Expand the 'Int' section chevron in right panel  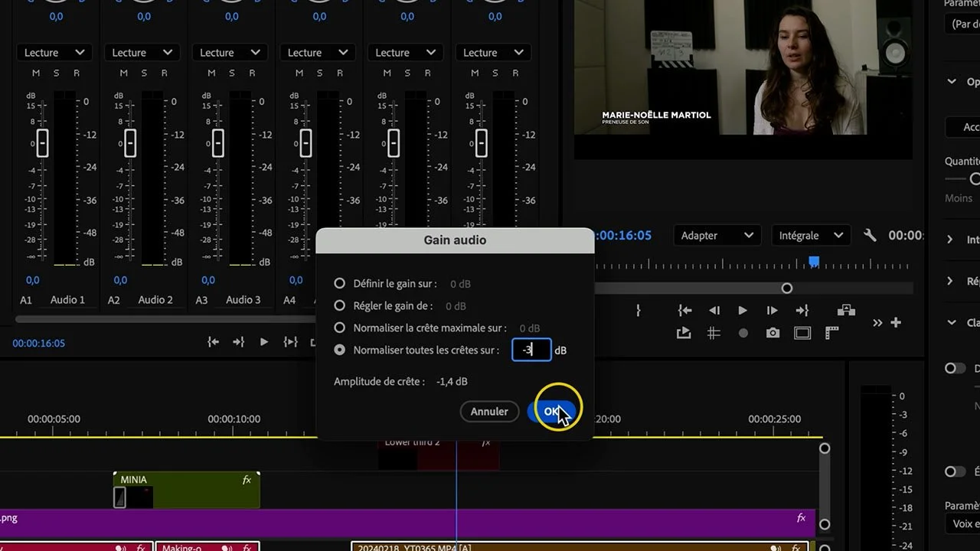pos(950,240)
